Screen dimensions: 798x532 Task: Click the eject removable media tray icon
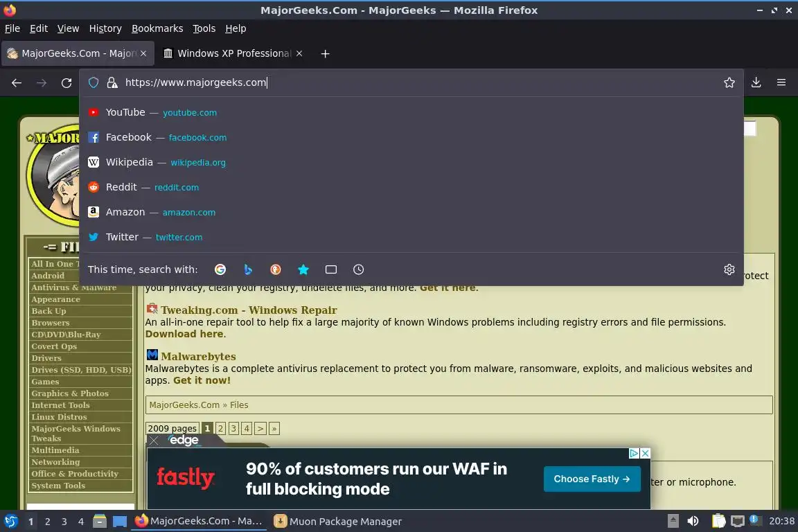tap(673, 521)
